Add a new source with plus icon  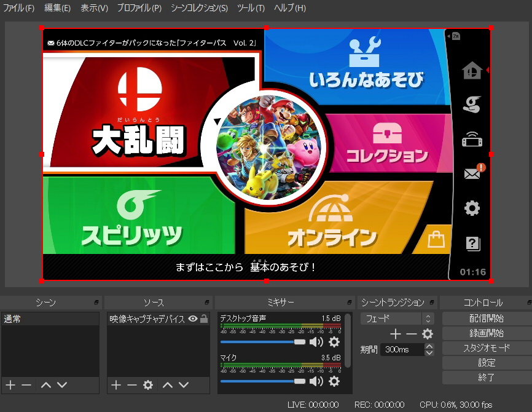coord(116,385)
